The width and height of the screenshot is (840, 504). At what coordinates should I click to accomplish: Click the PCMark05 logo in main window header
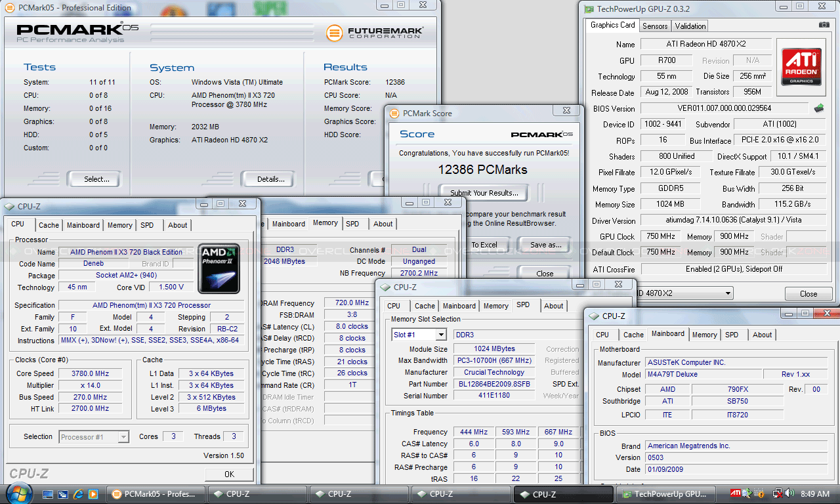[77, 31]
